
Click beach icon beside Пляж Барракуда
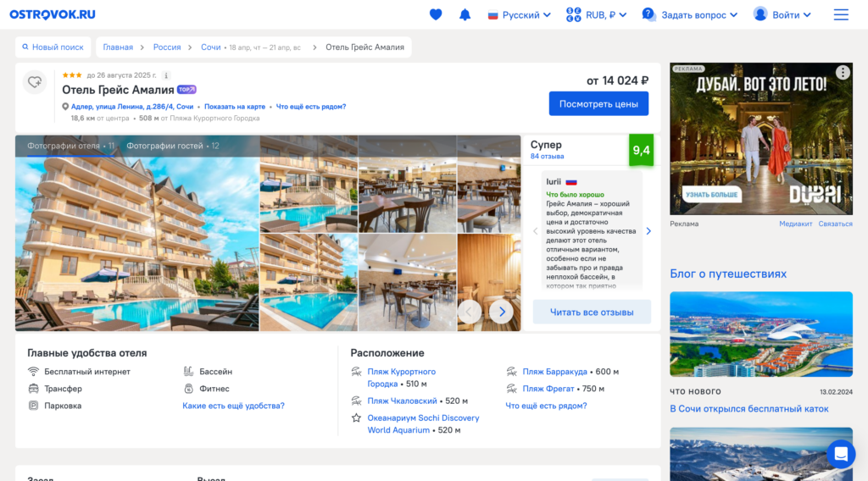click(x=511, y=372)
